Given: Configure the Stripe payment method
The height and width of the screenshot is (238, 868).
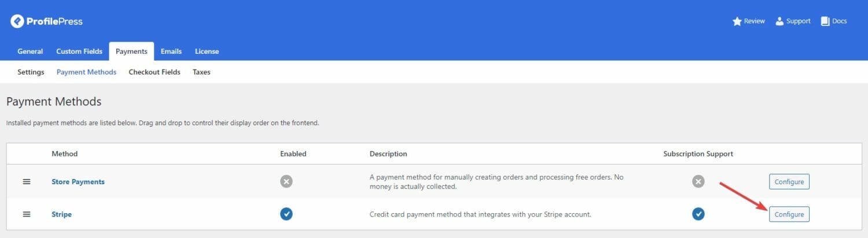Looking at the screenshot, I should [789, 214].
